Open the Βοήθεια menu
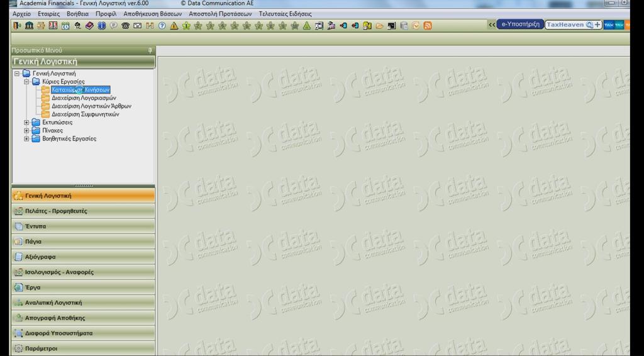The image size is (644, 356). (x=77, y=14)
